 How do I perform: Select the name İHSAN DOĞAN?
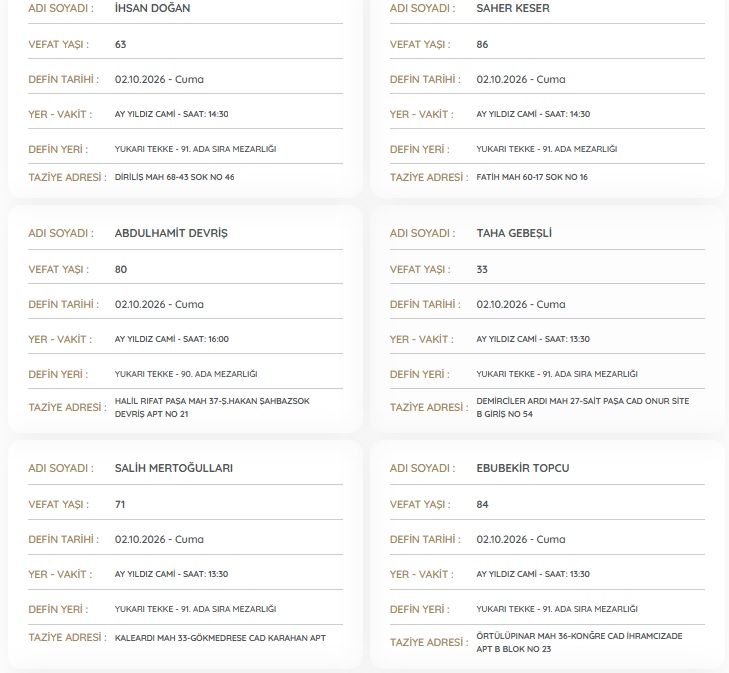point(152,8)
